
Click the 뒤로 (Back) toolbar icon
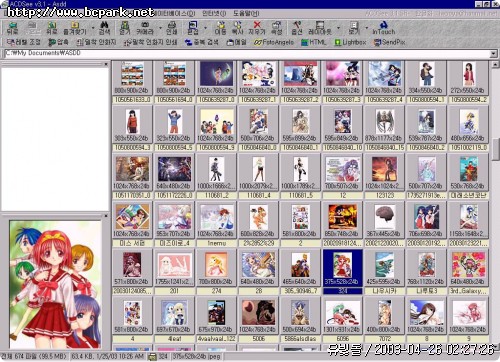(12, 28)
